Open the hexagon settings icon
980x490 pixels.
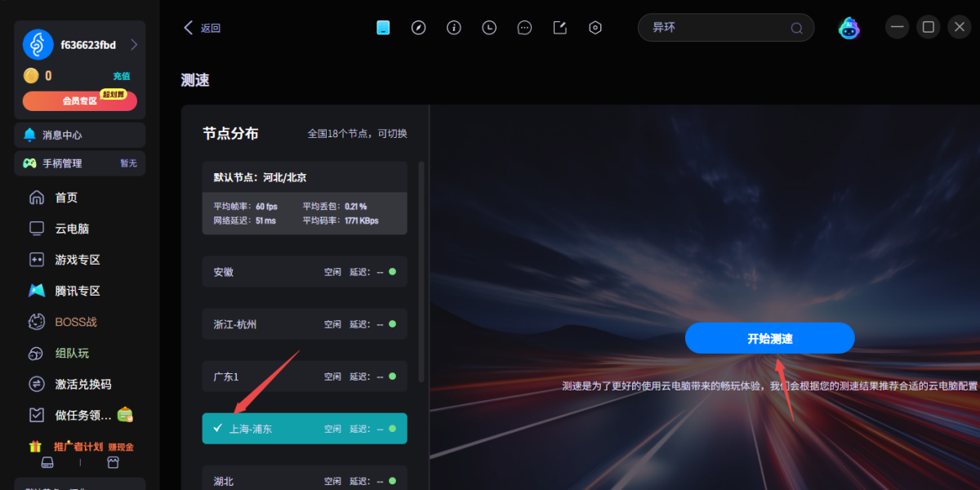click(595, 28)
